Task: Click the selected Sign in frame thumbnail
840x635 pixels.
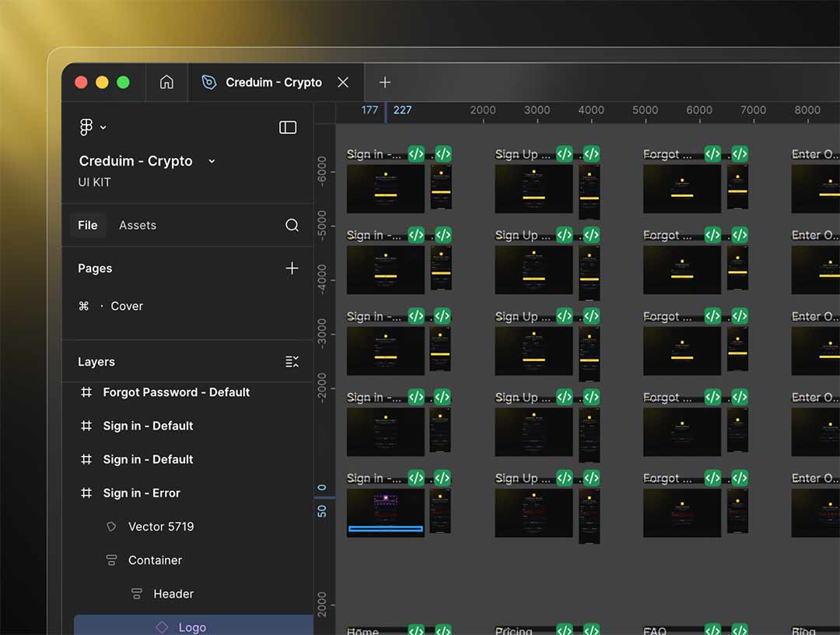Action: [385, 512]
